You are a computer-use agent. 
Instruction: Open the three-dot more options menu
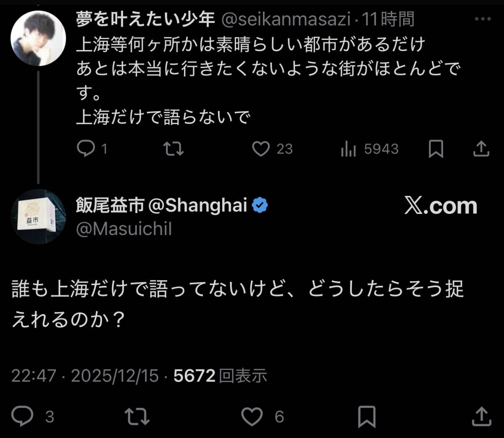(x=483, y=19)
